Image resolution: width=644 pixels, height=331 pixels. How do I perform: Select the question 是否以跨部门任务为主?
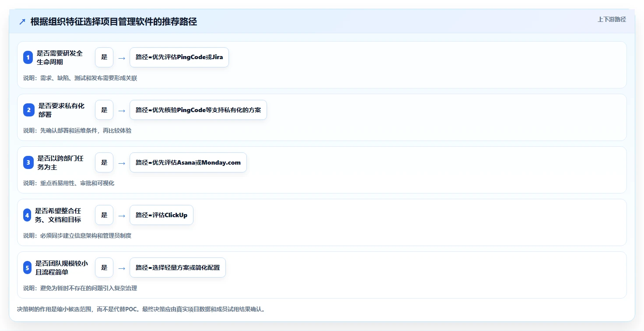60,162
